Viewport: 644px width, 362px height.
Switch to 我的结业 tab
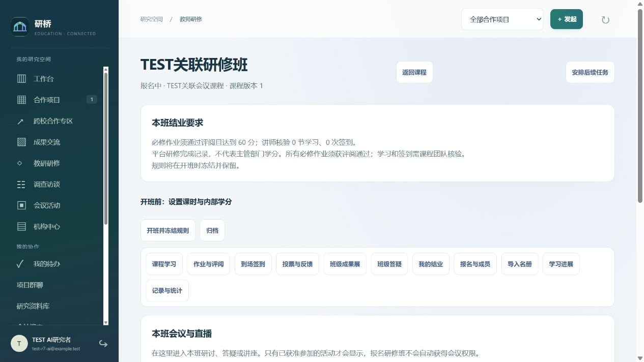coord(431,264)
